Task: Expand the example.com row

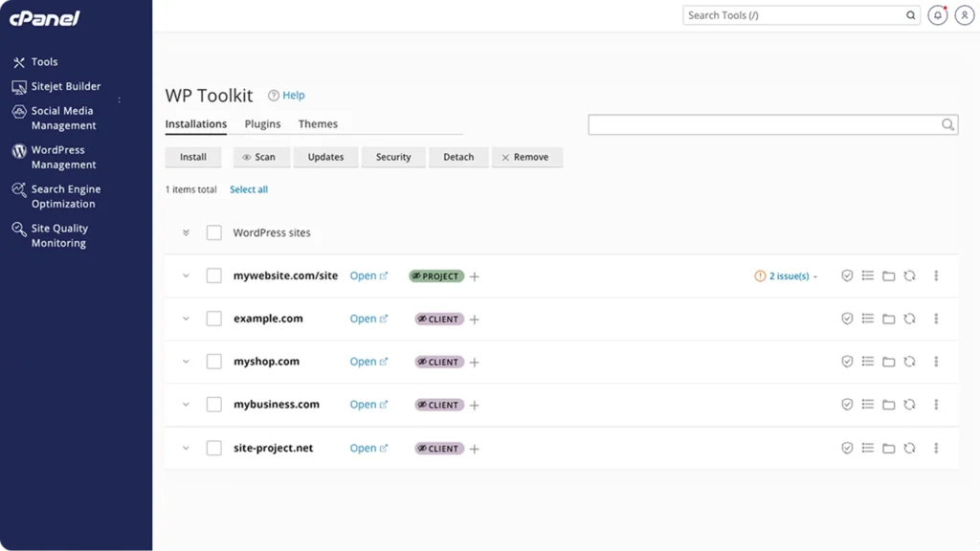Action: [x=186, y=319]
